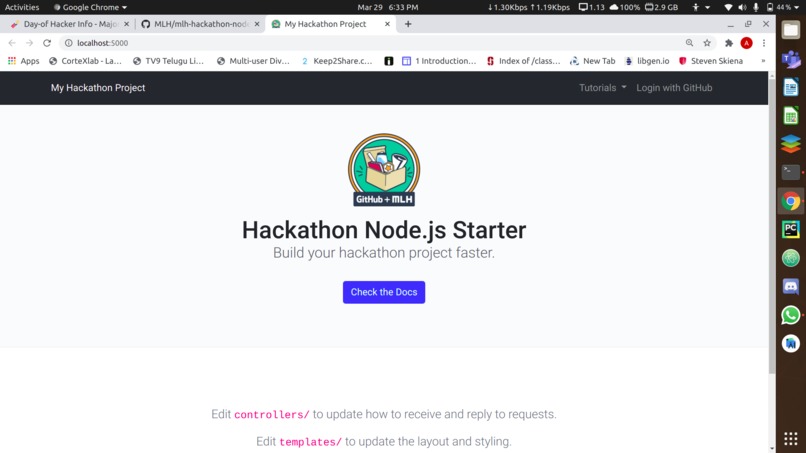Open Google Chrome from the dock
Viewport: 806px width, 453px height.
[x=791, y=201]
